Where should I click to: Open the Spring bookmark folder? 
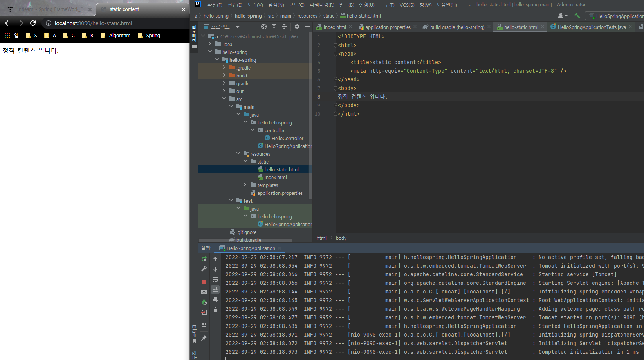coord(149,35)
